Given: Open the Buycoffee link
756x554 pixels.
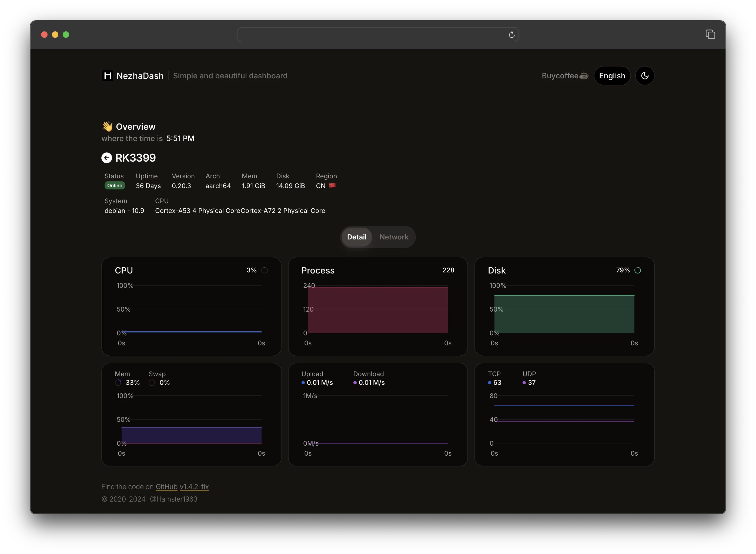Looking at the screenshot, I should pyautogui.click(x=565, y=76).
